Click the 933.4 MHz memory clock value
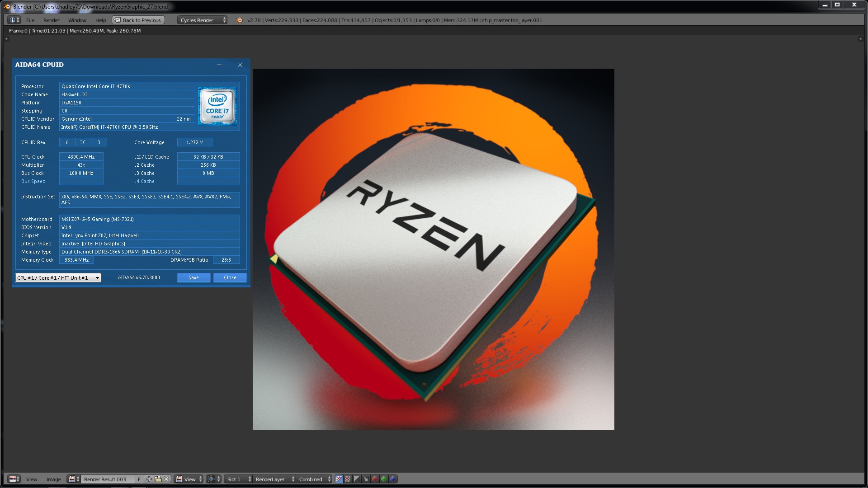 pyautogui.click(x=77, y=260)
